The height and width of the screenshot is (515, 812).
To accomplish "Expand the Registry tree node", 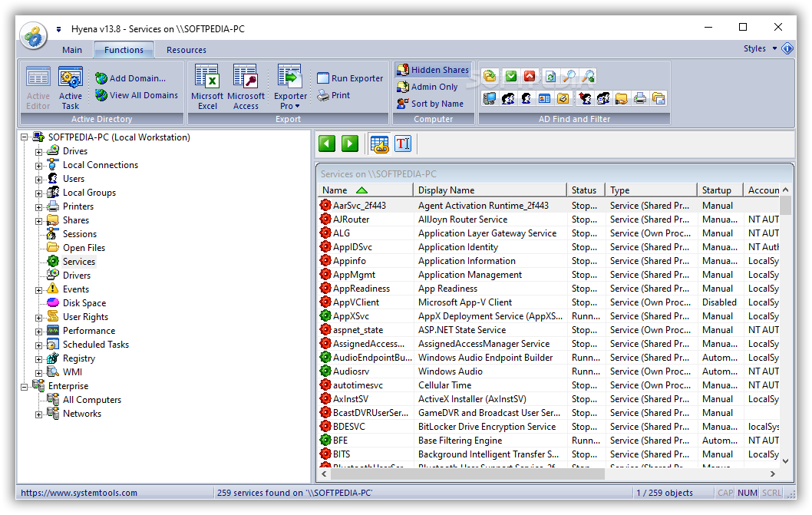I will pyautogui.click(x=39, y=359).
